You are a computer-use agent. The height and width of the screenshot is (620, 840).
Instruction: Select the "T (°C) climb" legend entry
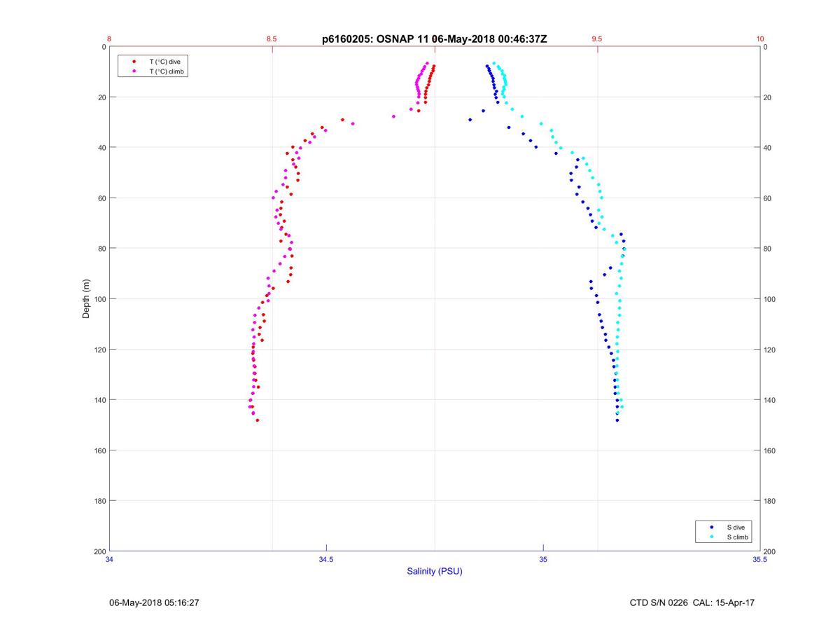pos(167,71)
